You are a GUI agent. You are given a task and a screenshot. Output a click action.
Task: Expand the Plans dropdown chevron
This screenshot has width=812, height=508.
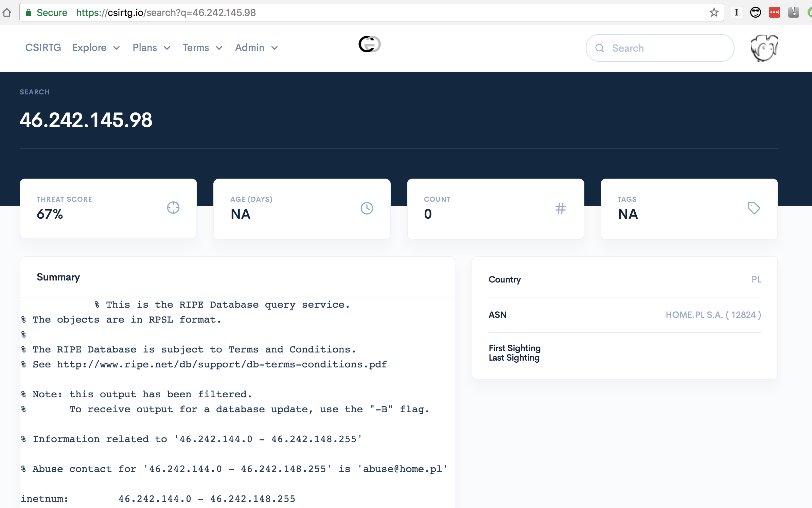(x=167, y=48)
